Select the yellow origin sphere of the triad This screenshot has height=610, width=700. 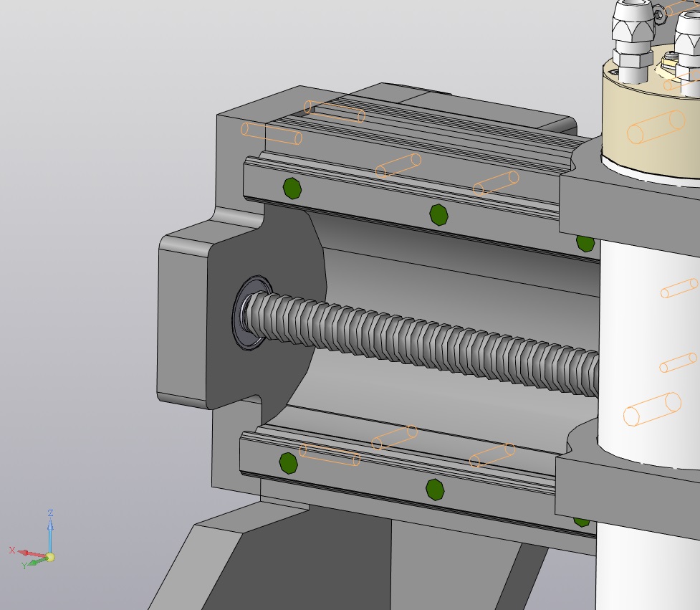click(x=50, y=557)
